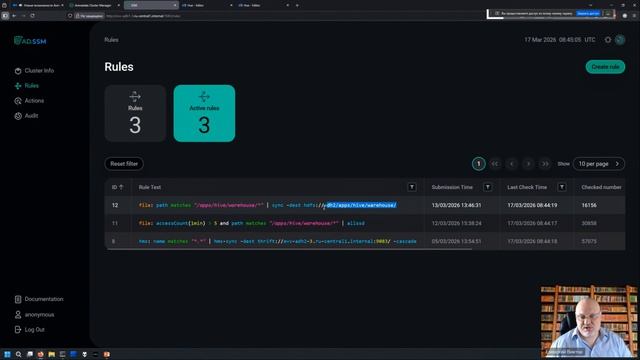Click the horizontal scrollbar under the rules table
Screen dimensions: 640x360
point(289,249)
